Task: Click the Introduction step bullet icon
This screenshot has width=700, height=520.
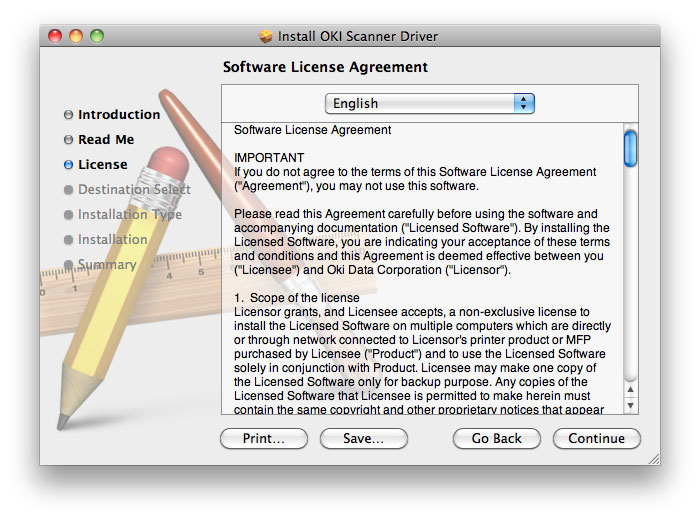Action: click(68, 115)
